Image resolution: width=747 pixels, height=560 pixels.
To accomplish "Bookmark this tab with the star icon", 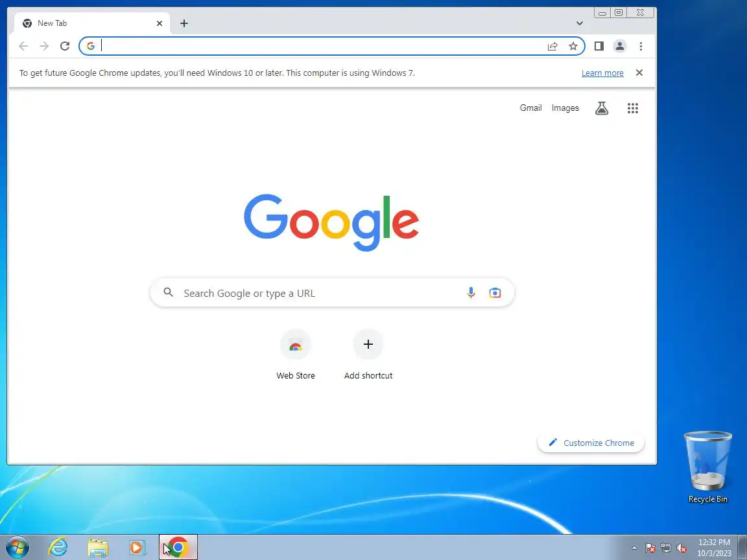I will [x=573, y=46].
